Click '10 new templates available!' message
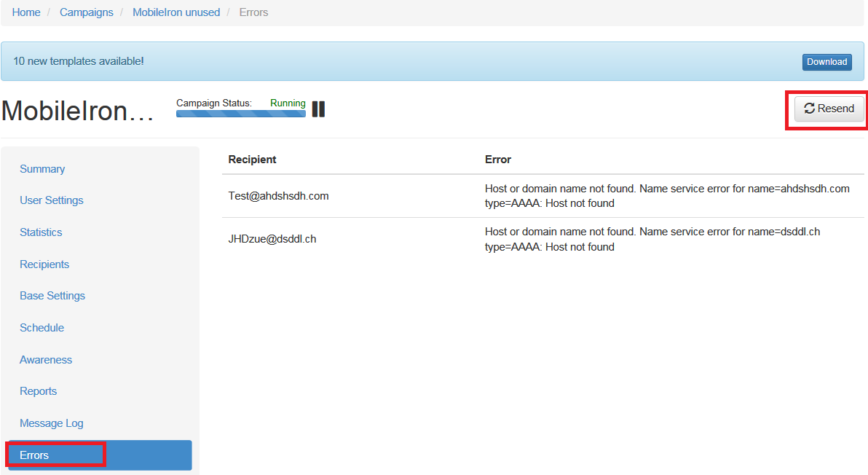 (79, 61)
